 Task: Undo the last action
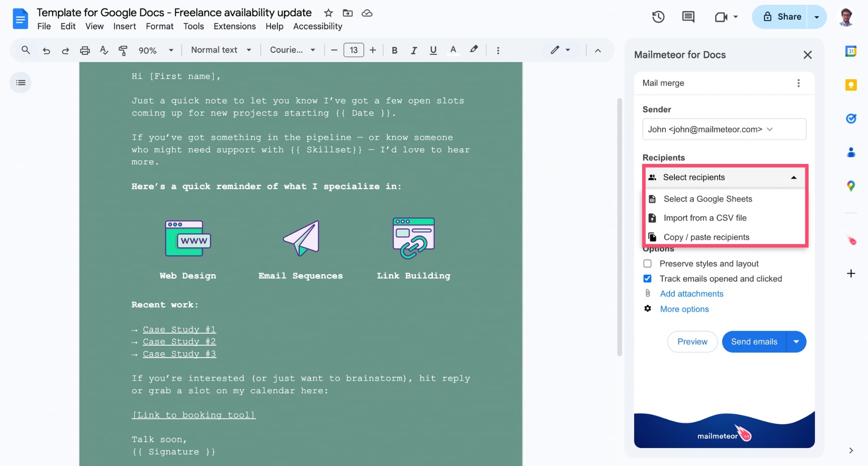[46, 50]
